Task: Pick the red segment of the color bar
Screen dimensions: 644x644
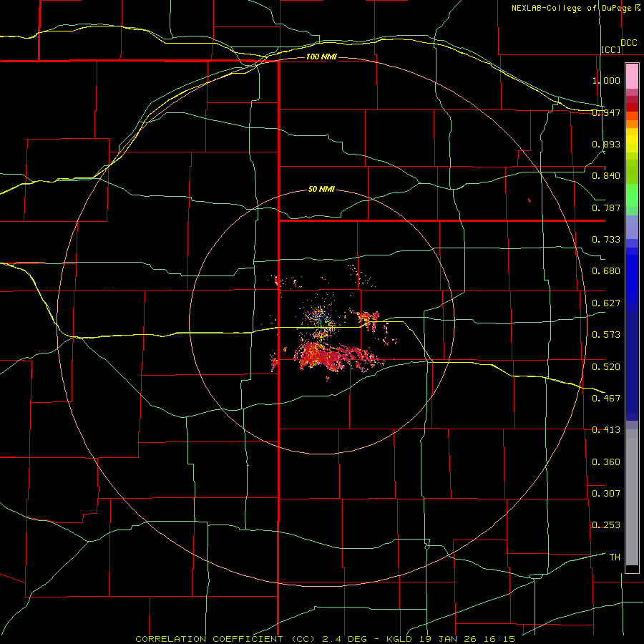Action: (632, 107)
